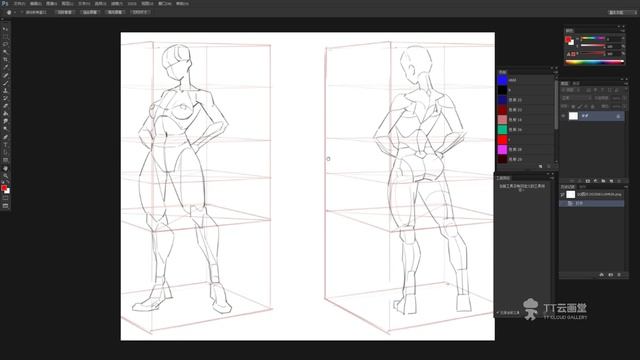This screenshot has width=640, height=360.
Task: Click the 打印尺寸 print size button
Action: click(x=140, y=12)
